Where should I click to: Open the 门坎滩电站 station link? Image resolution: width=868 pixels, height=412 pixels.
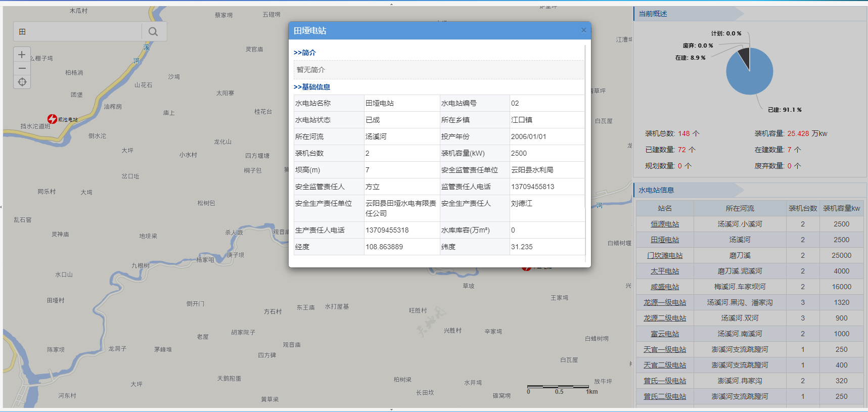coord(665,255)
